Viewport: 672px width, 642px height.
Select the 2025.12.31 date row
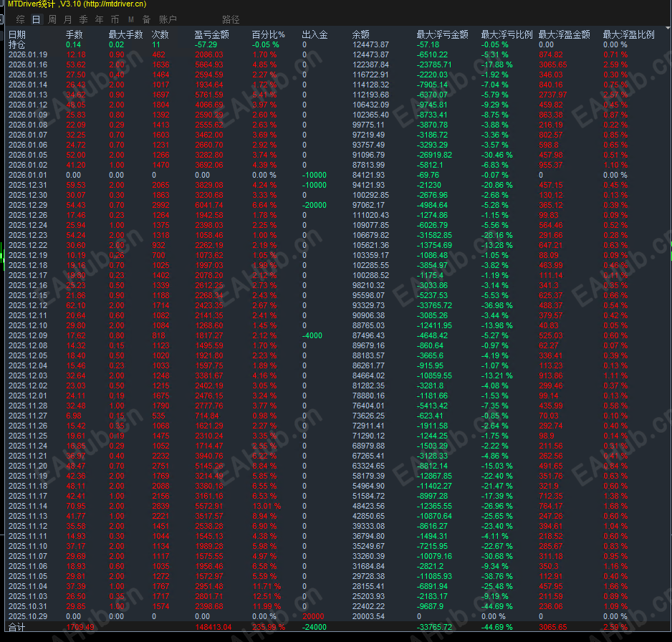[28, 185]
